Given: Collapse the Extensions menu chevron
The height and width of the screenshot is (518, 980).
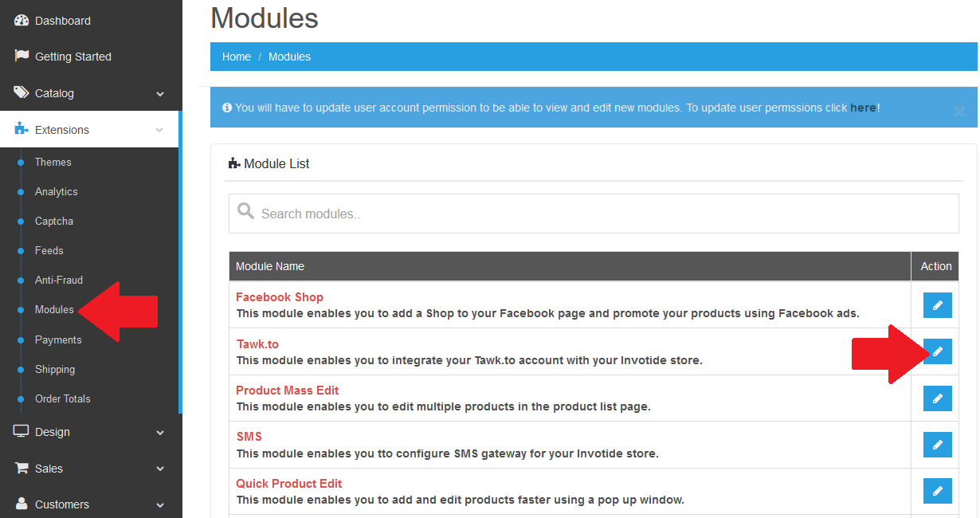Looking at the screenshot, I should click(x=160, y=130).
